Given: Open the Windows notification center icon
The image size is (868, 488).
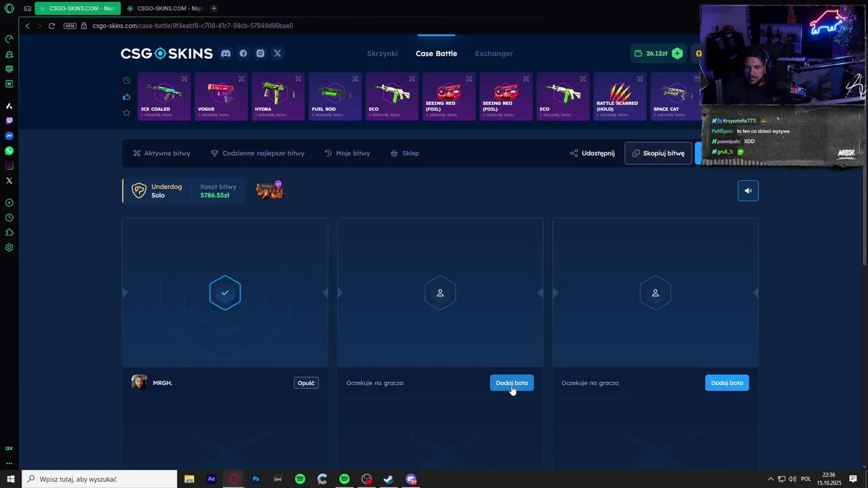Looking at the screenshot, I should point(853,479).
